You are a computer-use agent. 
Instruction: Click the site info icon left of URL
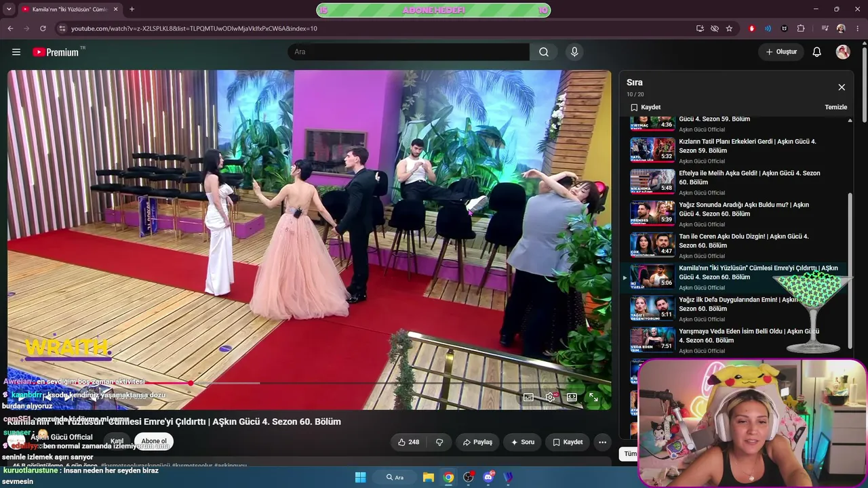62,28
